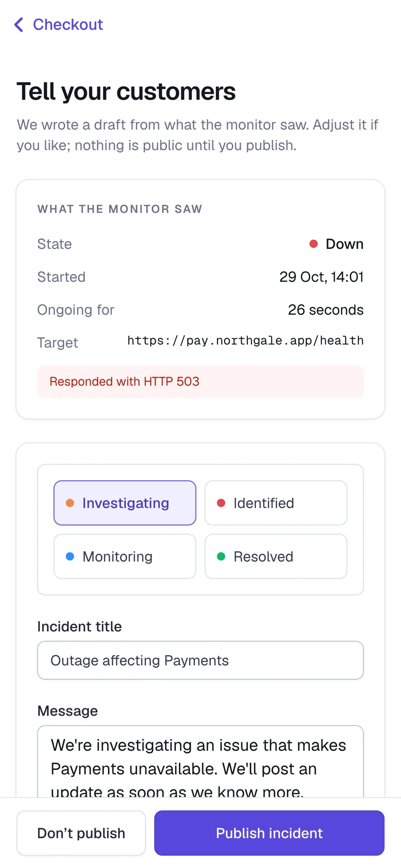401x868 pixels.
Task: Click the target URL pay.northgale.app/health
Action: (245, 340)
